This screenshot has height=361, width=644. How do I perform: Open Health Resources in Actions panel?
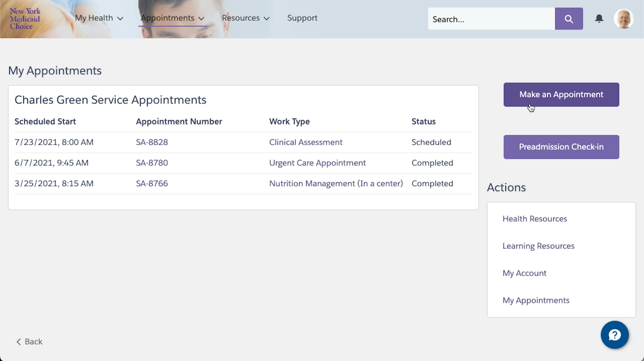point(535,219)
